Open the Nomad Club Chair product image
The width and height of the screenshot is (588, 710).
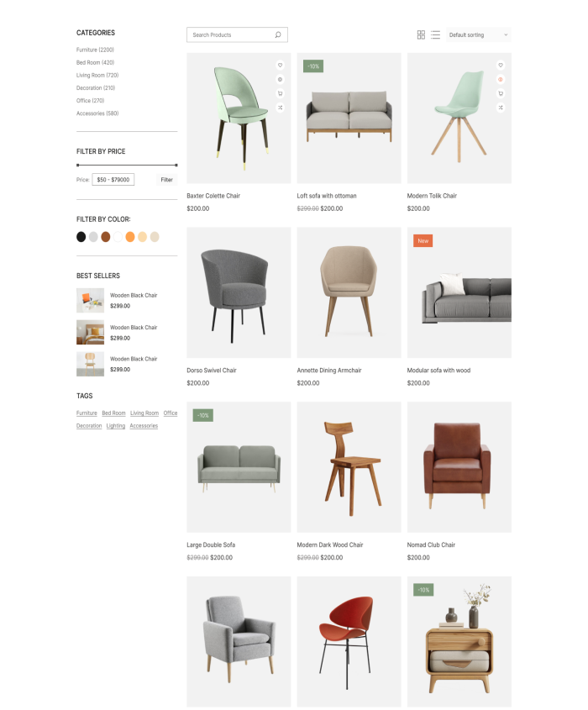(x=459, y=467)
